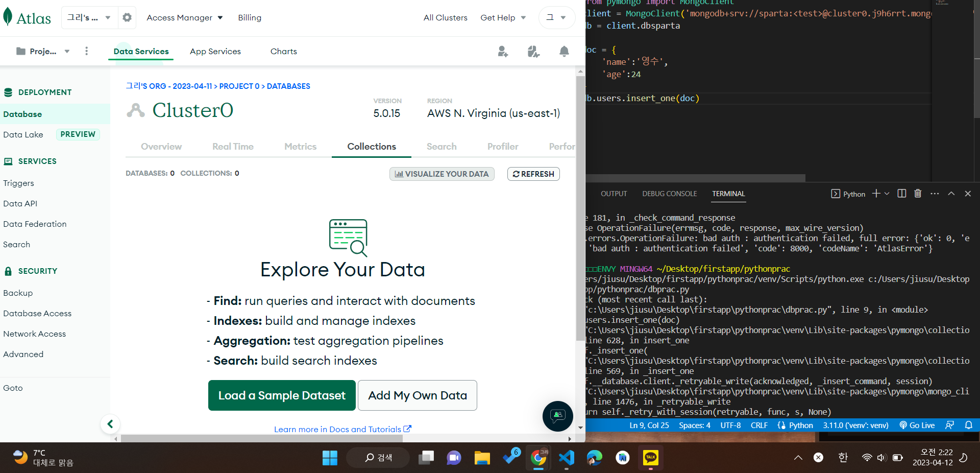Open the project three-dot options menu
980x473 pixels.
coord(87,51)
